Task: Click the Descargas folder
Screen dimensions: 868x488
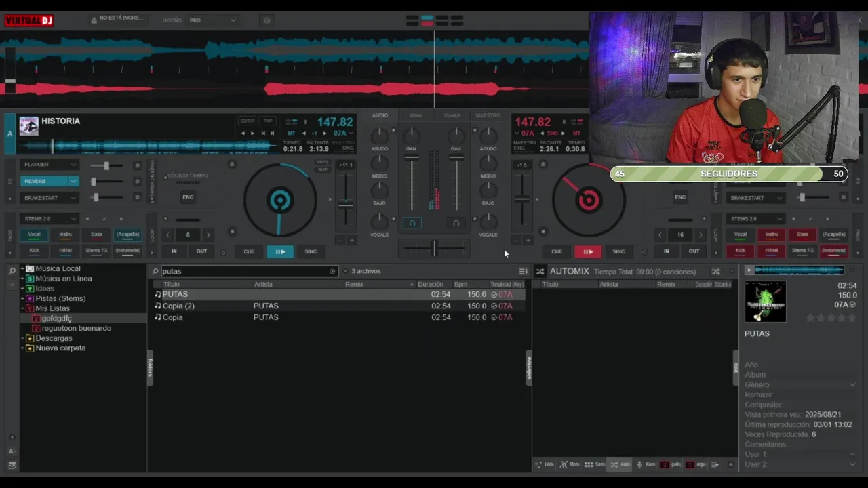Action: point(54,338)
